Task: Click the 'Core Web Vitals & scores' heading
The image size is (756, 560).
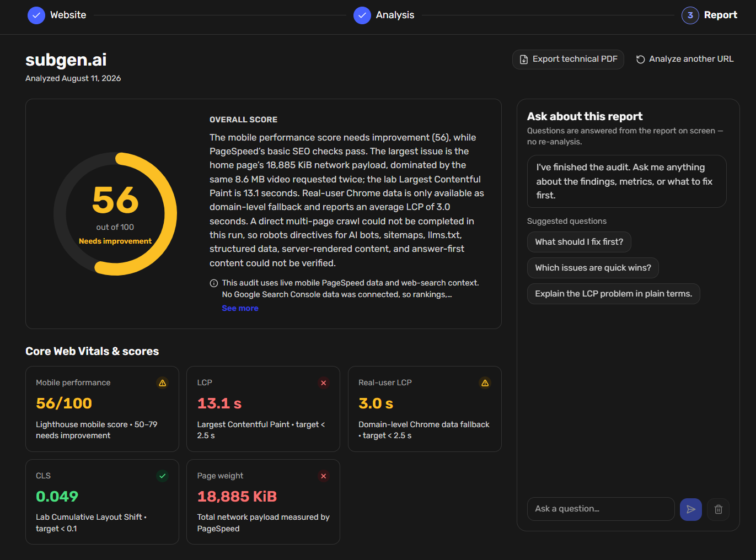Action: (x=92, y=352)
